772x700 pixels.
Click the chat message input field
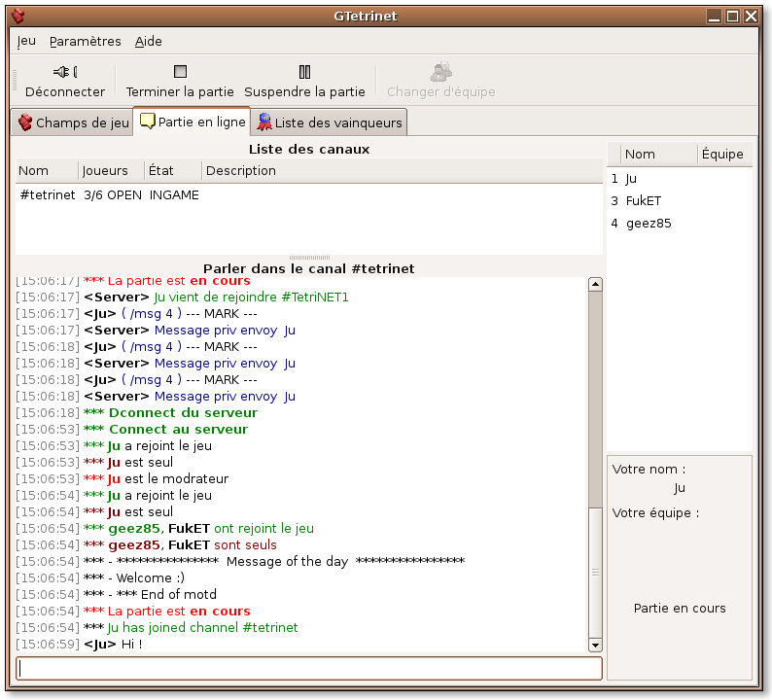pos(308,669)
